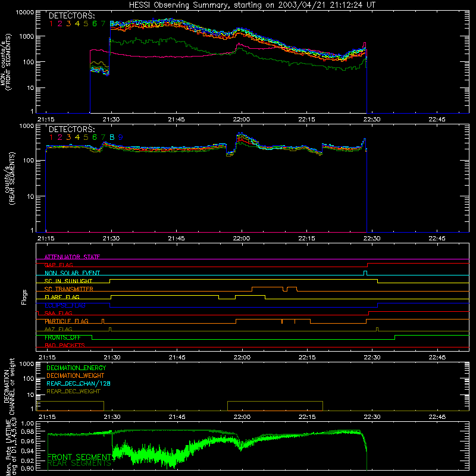Click the DECIMATION_ENERGY legend entry
The width and height of the screenshot is (476, 476).
coord(76,368)
